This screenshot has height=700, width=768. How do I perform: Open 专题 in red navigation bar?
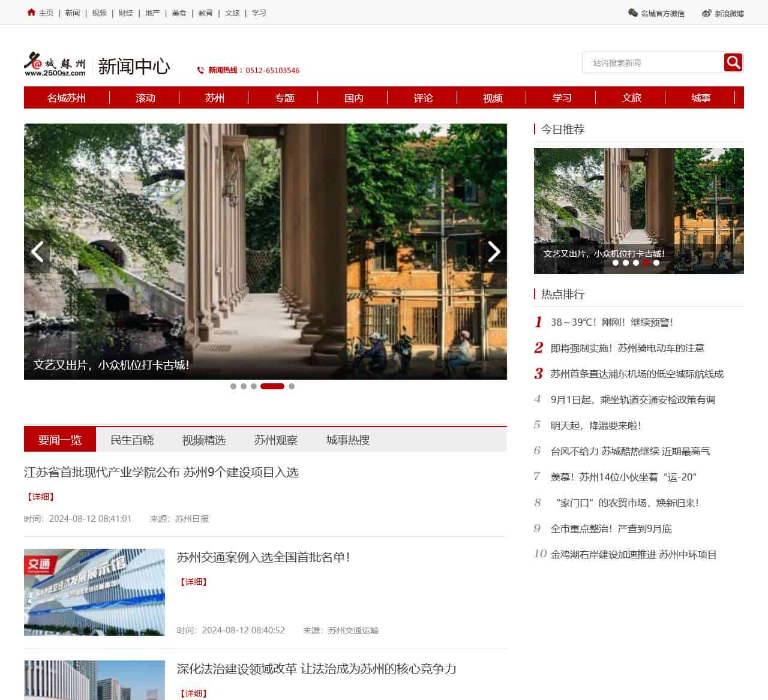click(x=284, y=98)
